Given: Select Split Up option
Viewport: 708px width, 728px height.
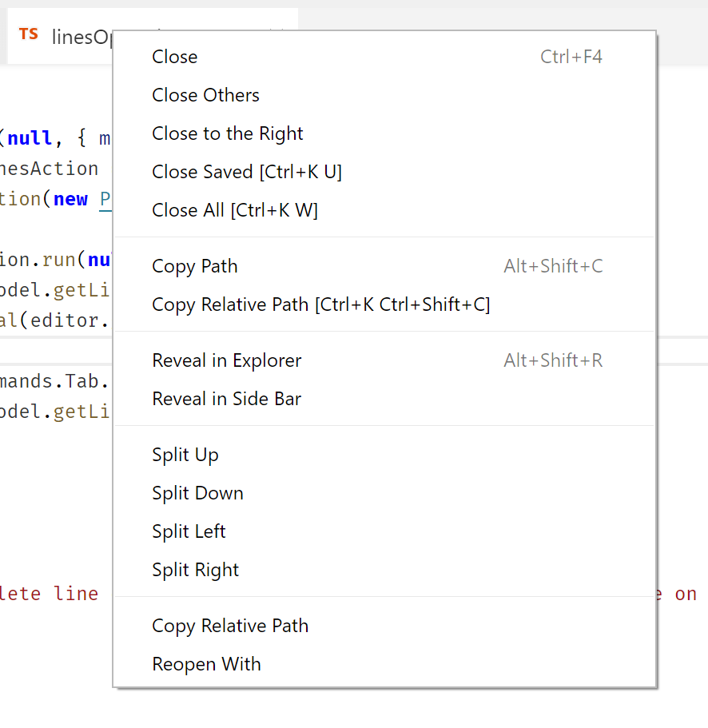Looking at the screenshot, I should tap(384, 455).
